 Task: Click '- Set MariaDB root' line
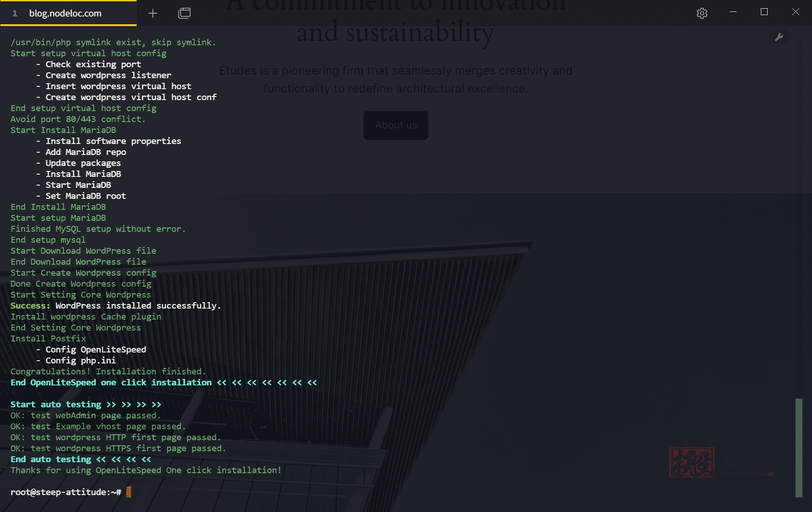point(81,196)
